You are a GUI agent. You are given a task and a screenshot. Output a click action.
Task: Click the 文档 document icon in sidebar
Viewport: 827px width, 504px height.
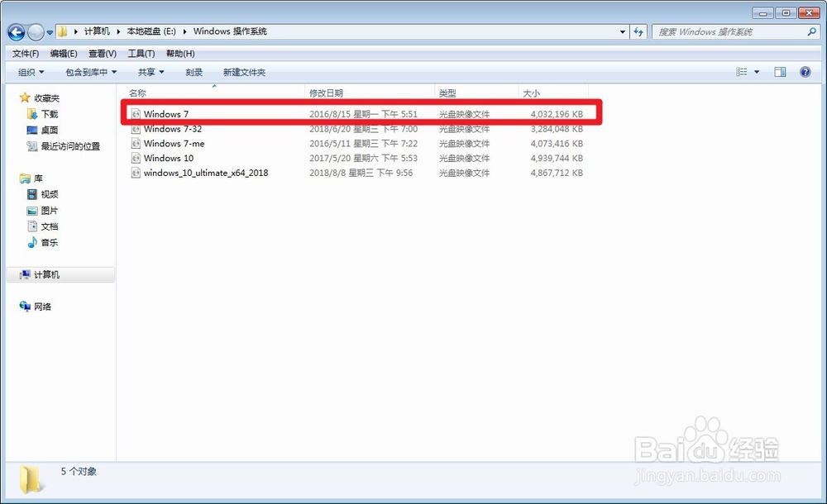point(32,226)
